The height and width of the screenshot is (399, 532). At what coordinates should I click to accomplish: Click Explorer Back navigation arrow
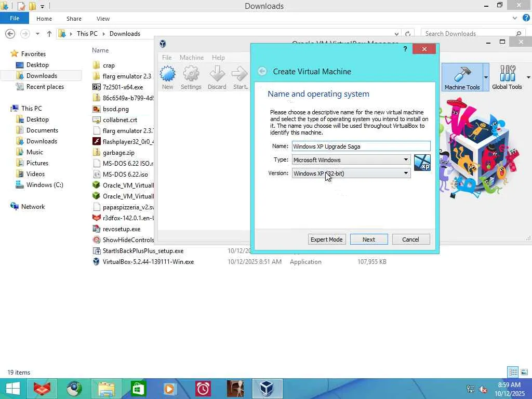tap(10, 34)
